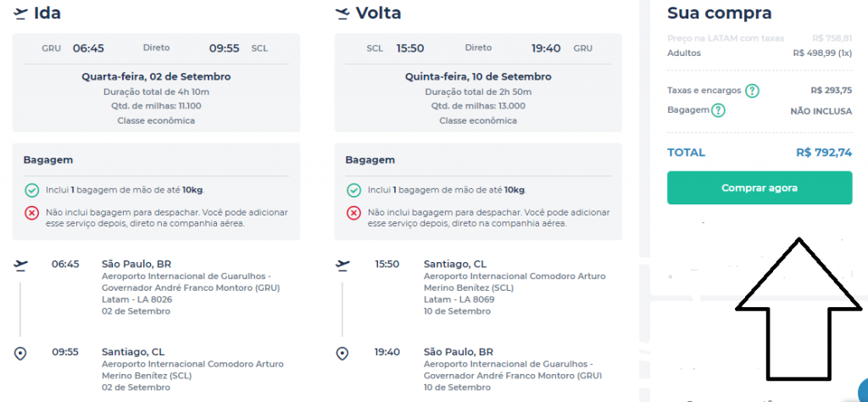Image resolution: width=868 pixels, height=402 pixels.
Task: Click the TOTAL price R$ 792,74
Action: pos(824,153)
